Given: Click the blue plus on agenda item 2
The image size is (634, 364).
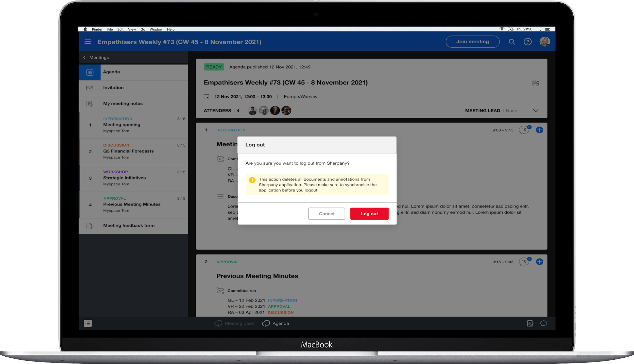Looking at the screenshot, I should 539,262.
